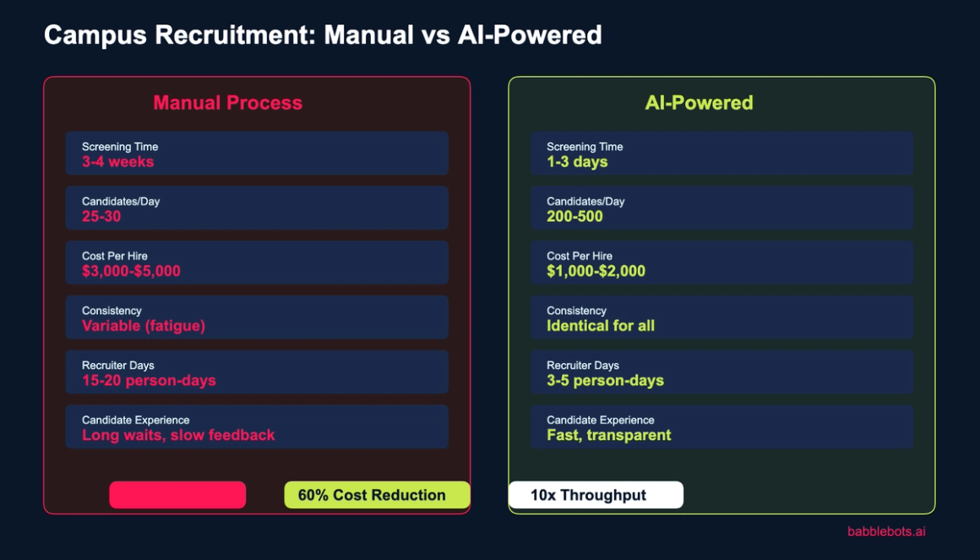Viewport: 980px width, 560px height.
Task: Click the '$1,000-$2,000' cost per hire
Action: tap(596, 271)
